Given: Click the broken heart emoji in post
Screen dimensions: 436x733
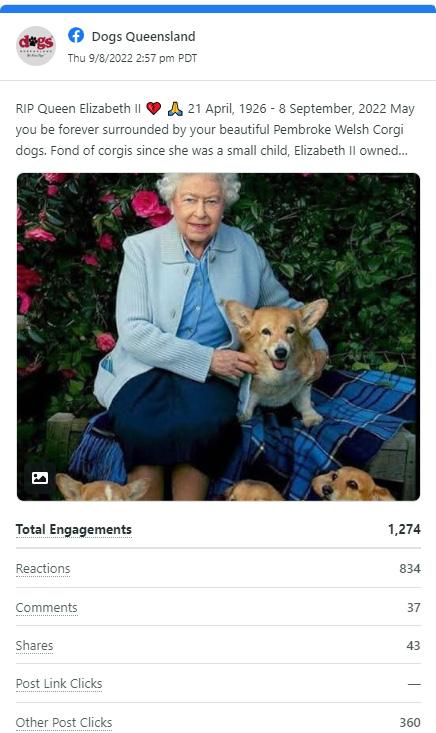Looking at the screenshot, I should [154, 108].
